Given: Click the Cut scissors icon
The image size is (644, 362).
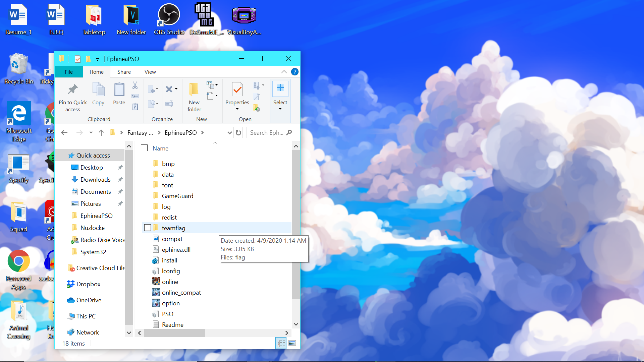Looking at the screenshot, I should pos(135,85).
